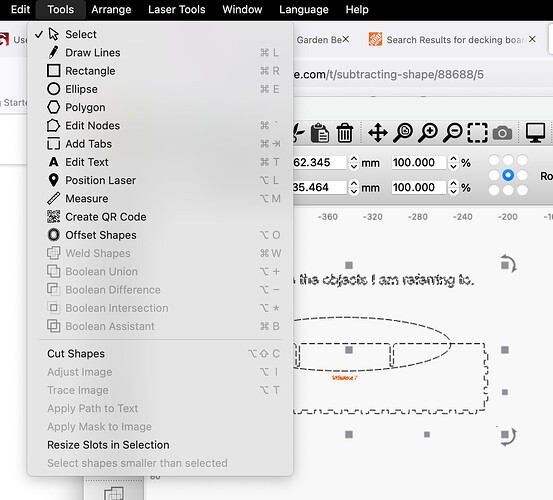Select the center anchor radio button
Screen dimensions: 553x500
[x=508, y=175]
